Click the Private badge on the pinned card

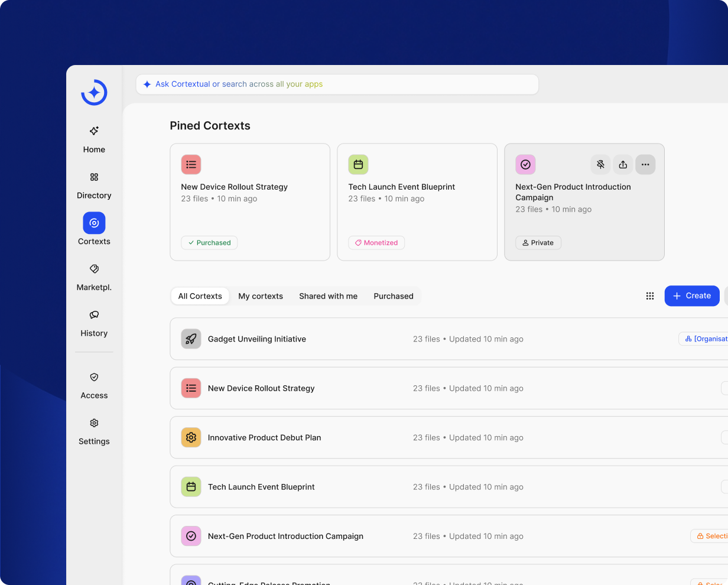538,243
